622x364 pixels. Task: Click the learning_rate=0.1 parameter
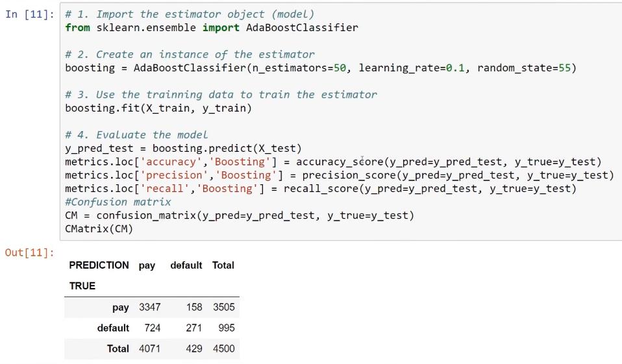point(412,67)
